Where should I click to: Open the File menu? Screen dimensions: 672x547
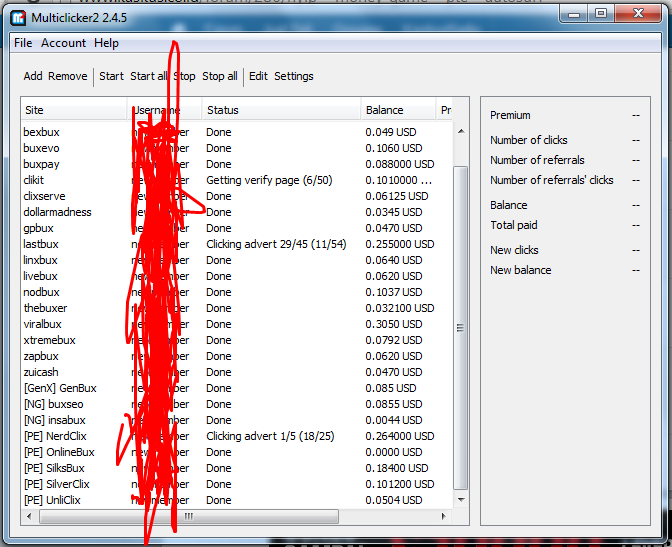coord(23,43)
